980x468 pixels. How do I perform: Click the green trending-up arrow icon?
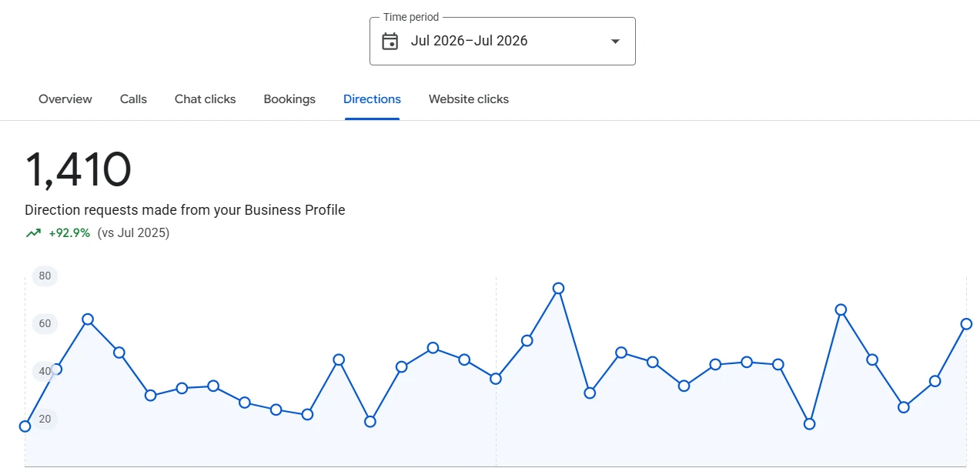click(x=33, y=232)
